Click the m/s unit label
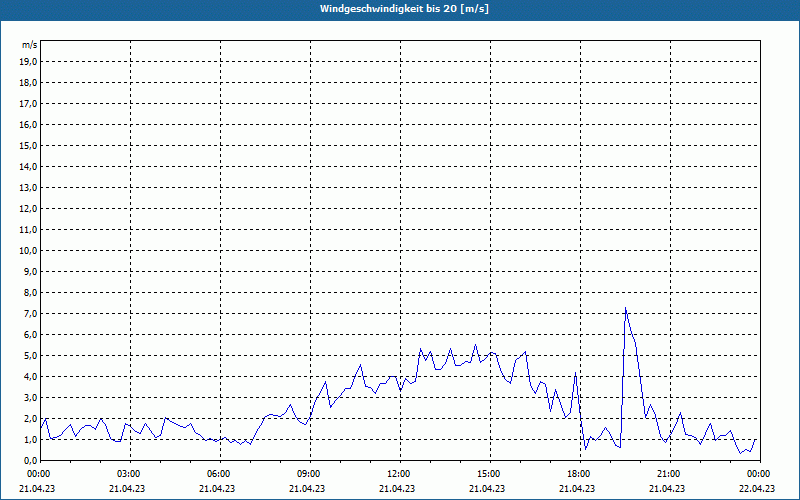 click(29, 45)
